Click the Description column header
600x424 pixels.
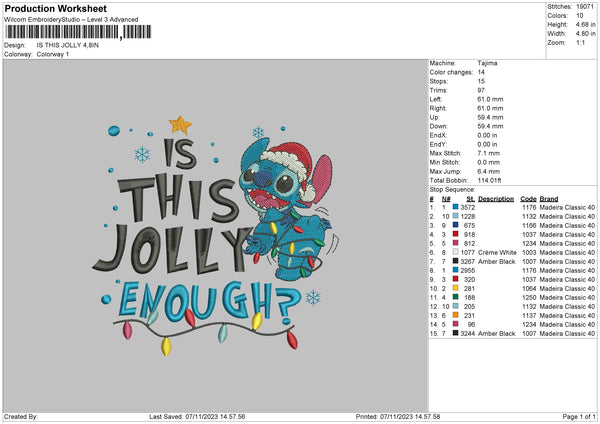click(496, 199)
